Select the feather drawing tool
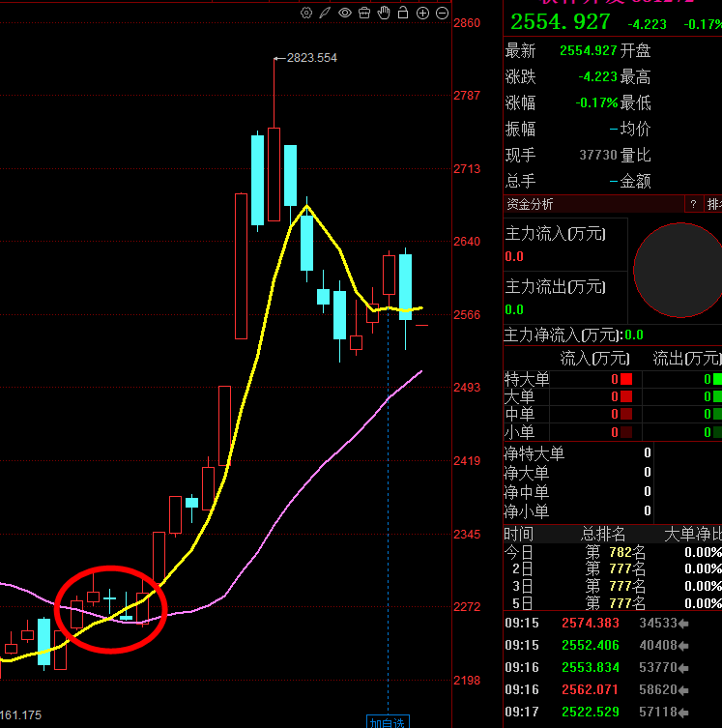The image size is (722, 728). [325, 13]
